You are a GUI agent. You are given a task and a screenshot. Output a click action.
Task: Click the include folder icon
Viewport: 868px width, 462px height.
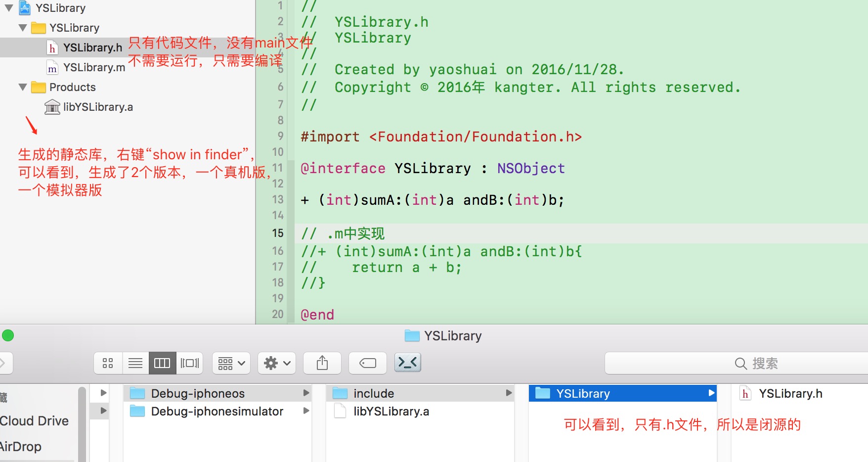340,393
